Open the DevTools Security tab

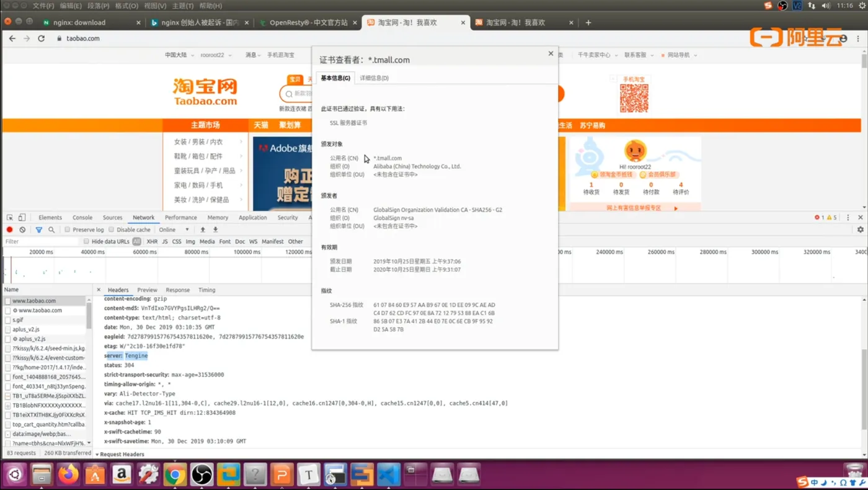288,218
